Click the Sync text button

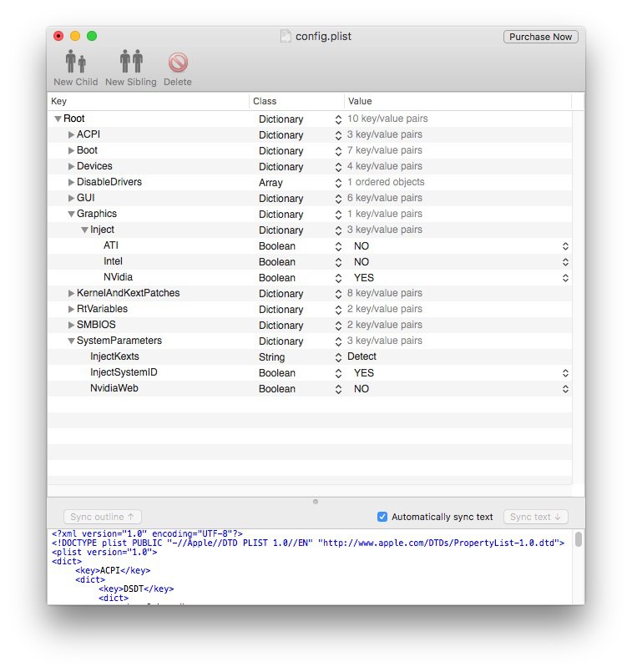(536, 517)
